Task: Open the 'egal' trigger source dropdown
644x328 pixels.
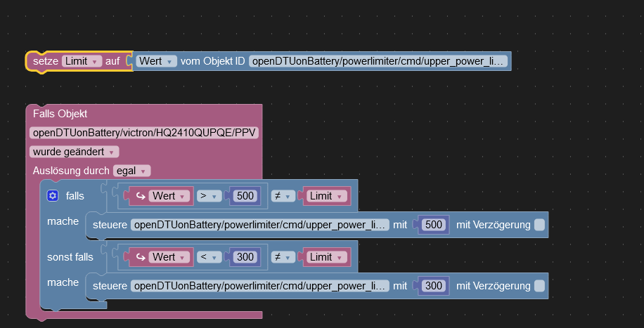Action: [132, 171]
